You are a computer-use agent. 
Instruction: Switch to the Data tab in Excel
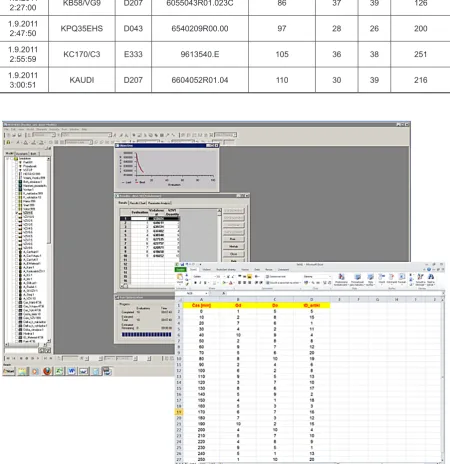257,269
